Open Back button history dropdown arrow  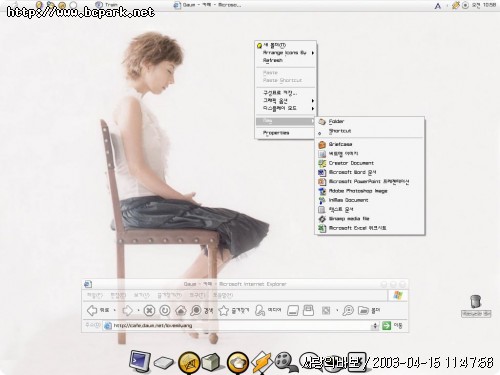pyautogui.click(x=115, y=310)
